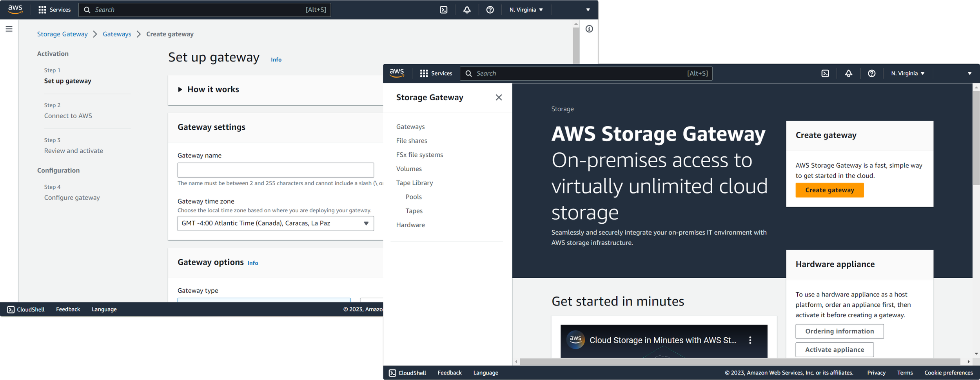The width and height of the screenshot is (980, 380).
Task: Open Info link beside Gateway options
Action: click(x=252, y=263)
